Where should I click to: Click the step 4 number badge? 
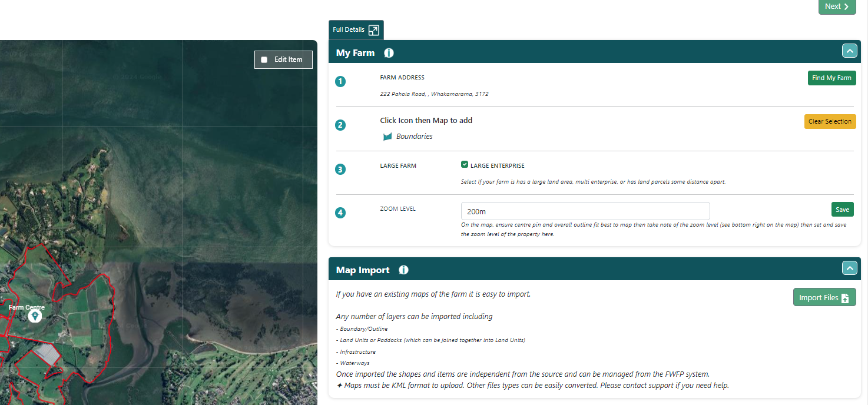pos(340,213)
